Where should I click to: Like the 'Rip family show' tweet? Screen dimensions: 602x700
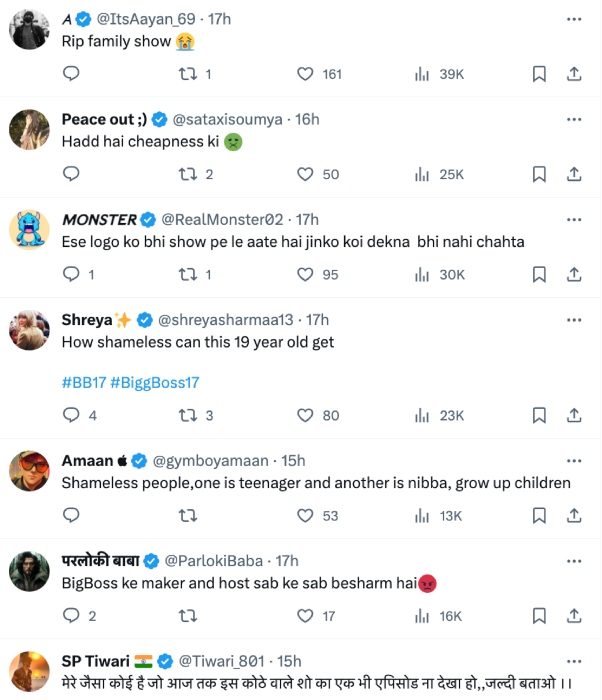[307, 74]
